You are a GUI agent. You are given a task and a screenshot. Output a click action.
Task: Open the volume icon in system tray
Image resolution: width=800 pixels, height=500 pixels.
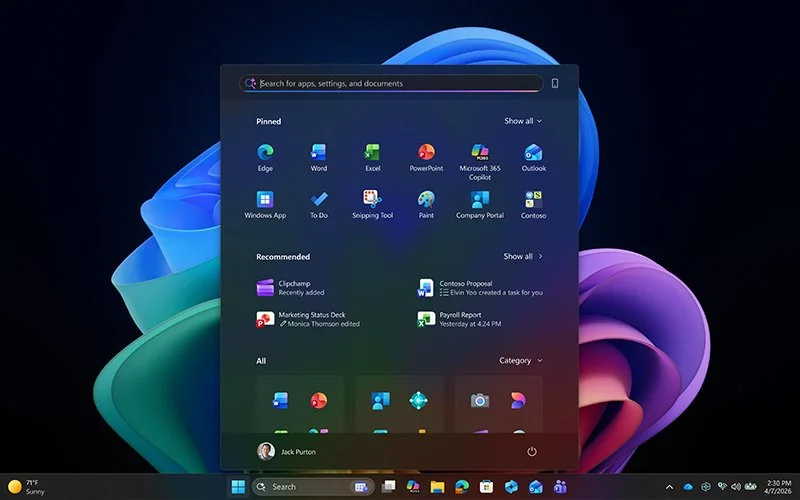(736, 487)
